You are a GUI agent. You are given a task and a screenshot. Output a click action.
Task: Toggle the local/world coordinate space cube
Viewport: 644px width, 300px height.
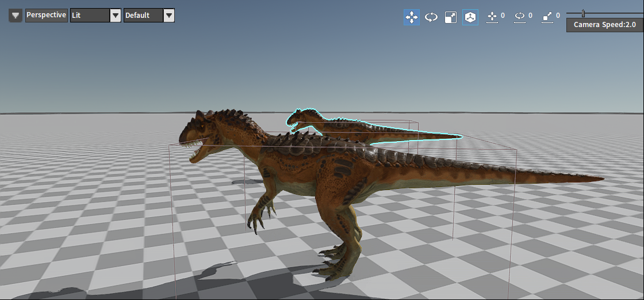click(470, 17)
